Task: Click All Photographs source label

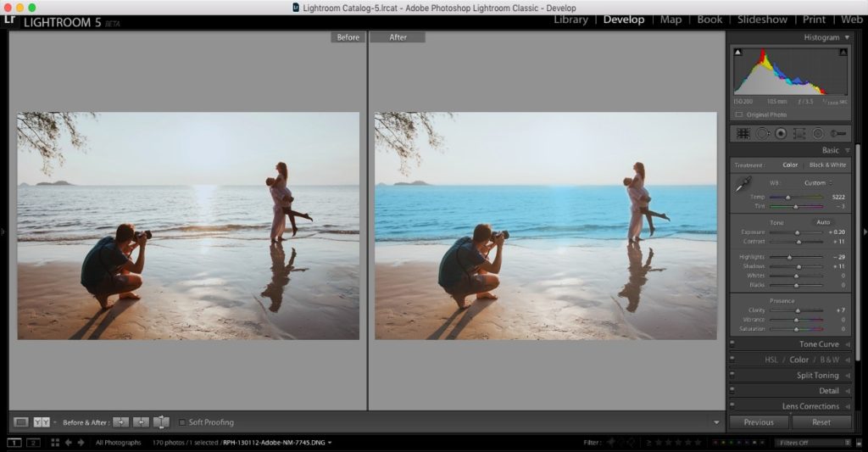Action: pyautogui.click(x=118, y=443)
